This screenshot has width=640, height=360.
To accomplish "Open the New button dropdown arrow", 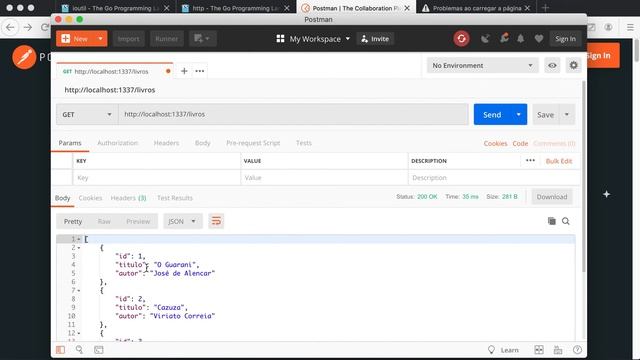I will click(100, 39).
